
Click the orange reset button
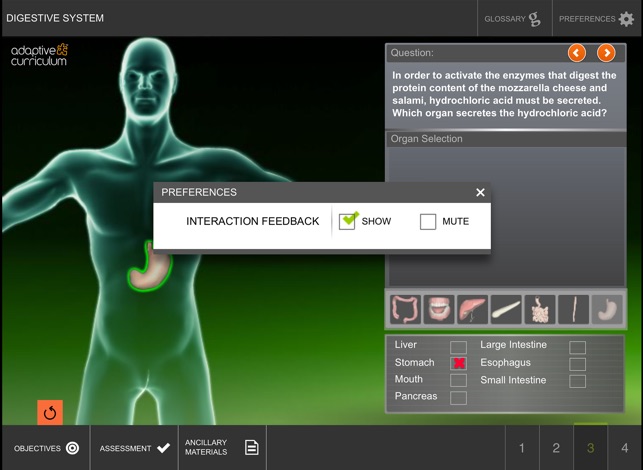coord(50,413)
